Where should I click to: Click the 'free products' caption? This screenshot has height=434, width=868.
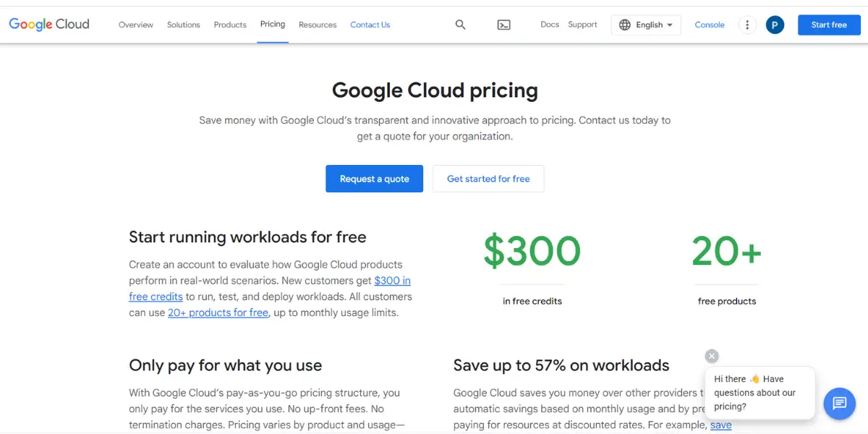tap(727, 301)
